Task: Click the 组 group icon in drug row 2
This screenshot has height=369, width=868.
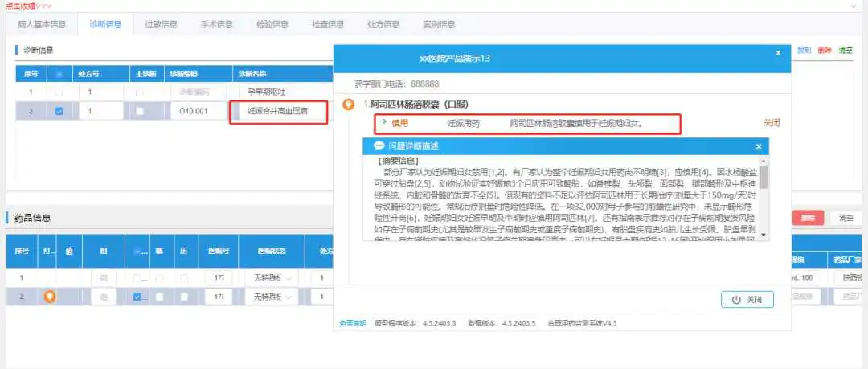Action: pyautogui.click(x=104, y=297)
